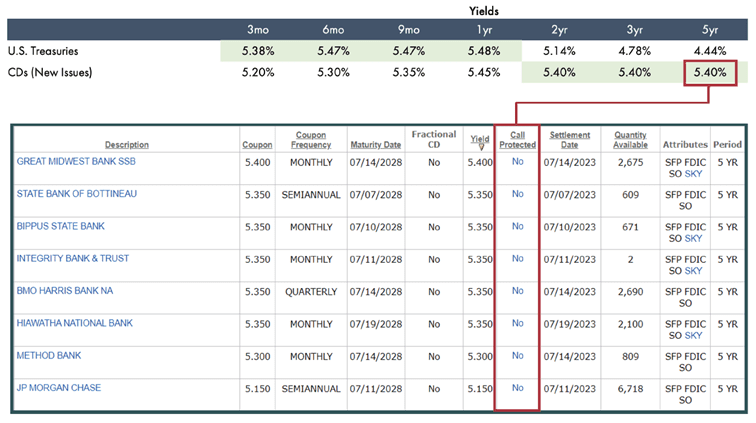Select U.S. Treasuries 3mo yield 5.38%
This screenshot has height=423, width=756.
coord(258,51)
